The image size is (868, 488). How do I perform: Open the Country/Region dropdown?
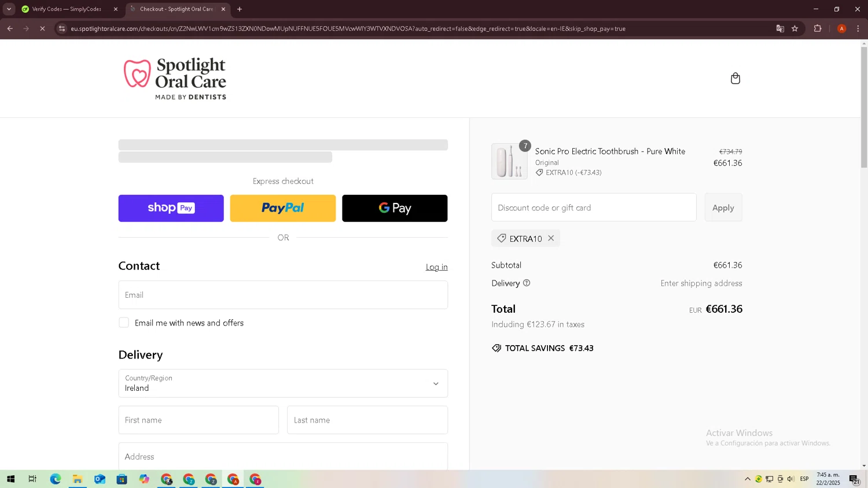(283, 383)
